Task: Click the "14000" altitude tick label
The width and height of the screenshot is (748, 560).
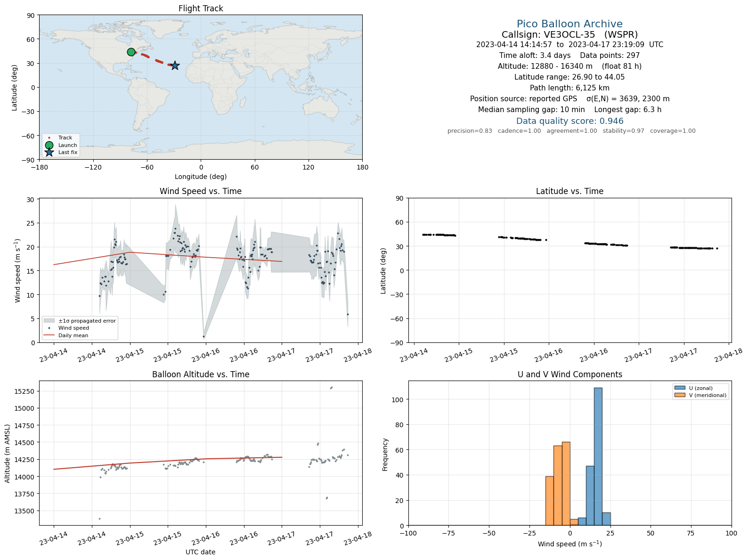Action: 25,477
